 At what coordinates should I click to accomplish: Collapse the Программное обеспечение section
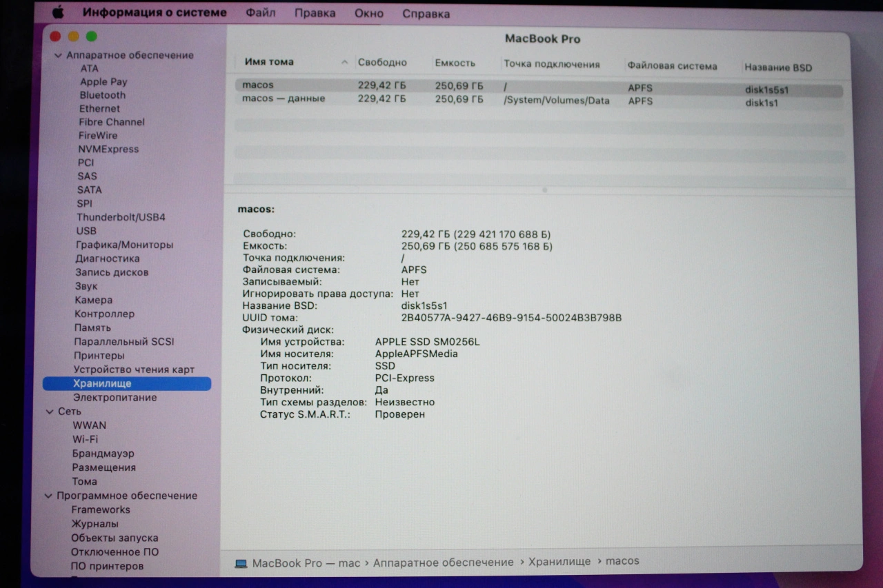click(x=49, y=496)
